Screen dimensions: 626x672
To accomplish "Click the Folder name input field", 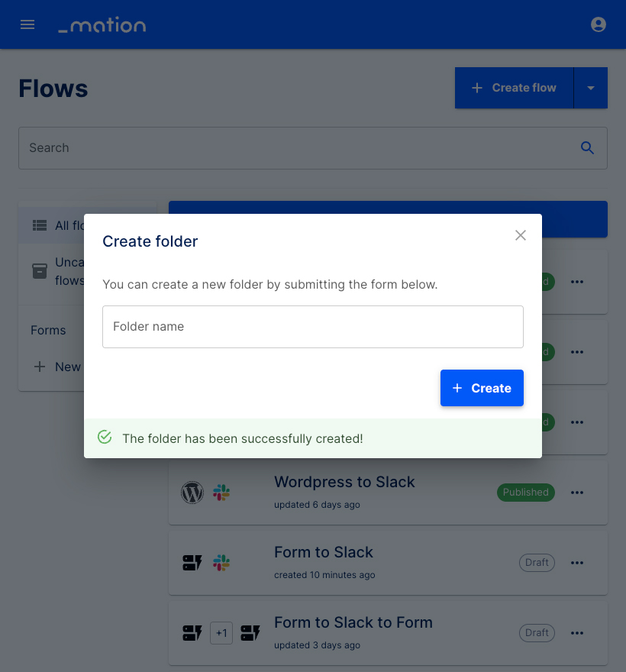I will [313, 326].
